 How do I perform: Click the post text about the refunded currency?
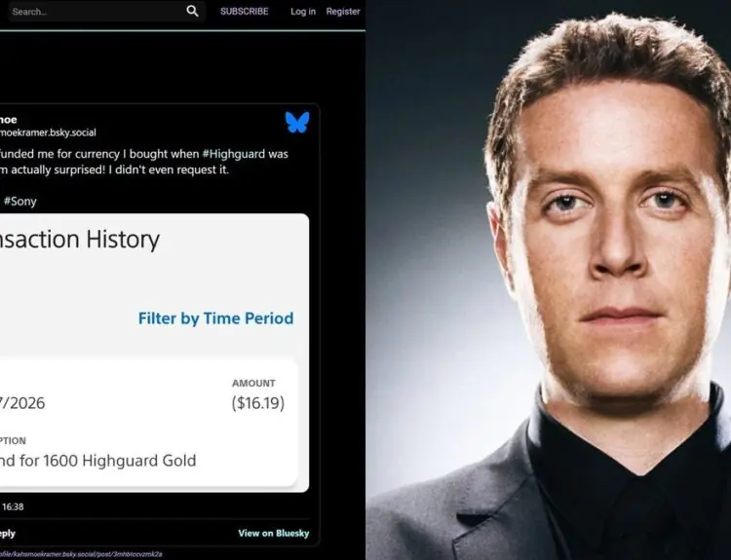[144, 162]
